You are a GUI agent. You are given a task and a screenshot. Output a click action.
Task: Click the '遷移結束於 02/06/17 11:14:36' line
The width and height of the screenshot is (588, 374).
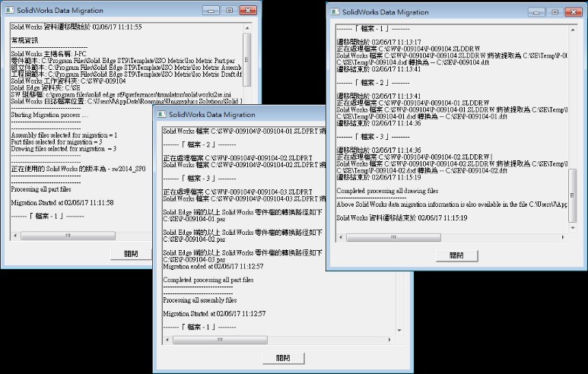pos(379,123)
